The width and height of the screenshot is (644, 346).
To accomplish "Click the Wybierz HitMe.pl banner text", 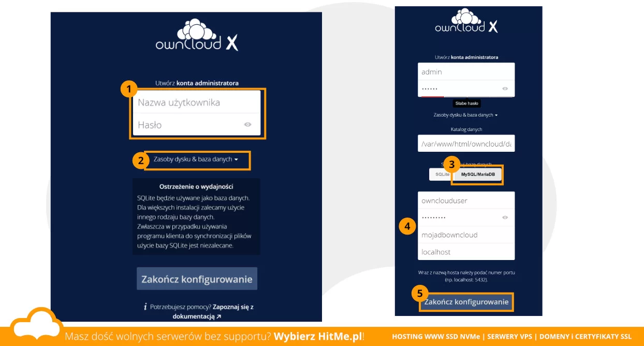I will click(317, 336).
